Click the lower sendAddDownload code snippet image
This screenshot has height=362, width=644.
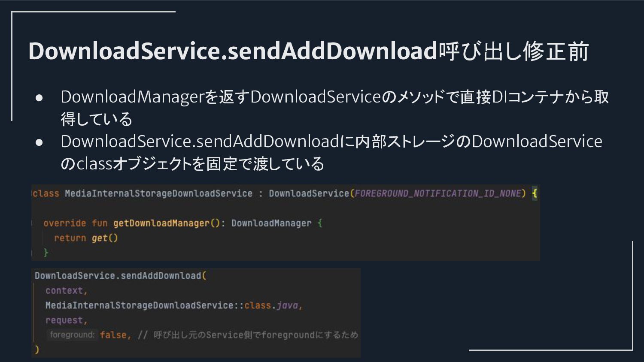[196, 313]
